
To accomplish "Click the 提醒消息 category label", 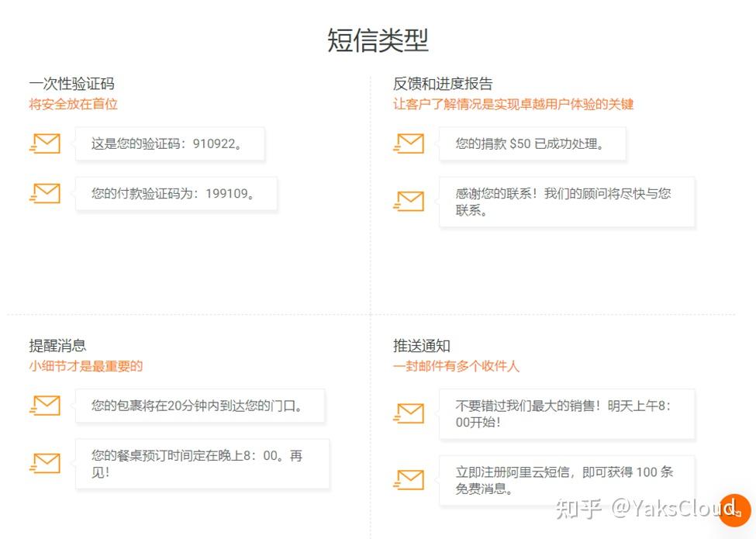I will 59,346.
